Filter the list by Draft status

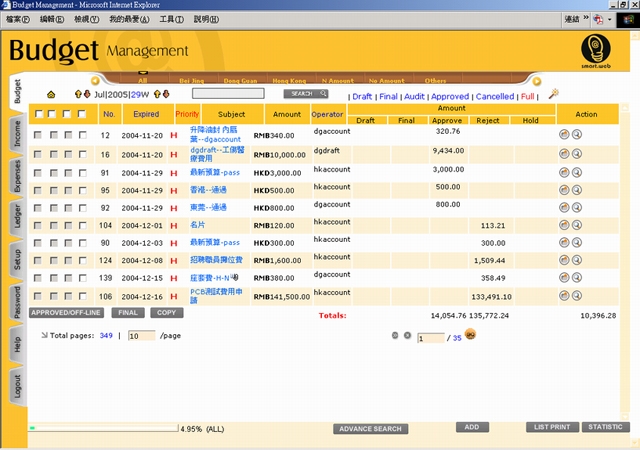tap(362, 96)
